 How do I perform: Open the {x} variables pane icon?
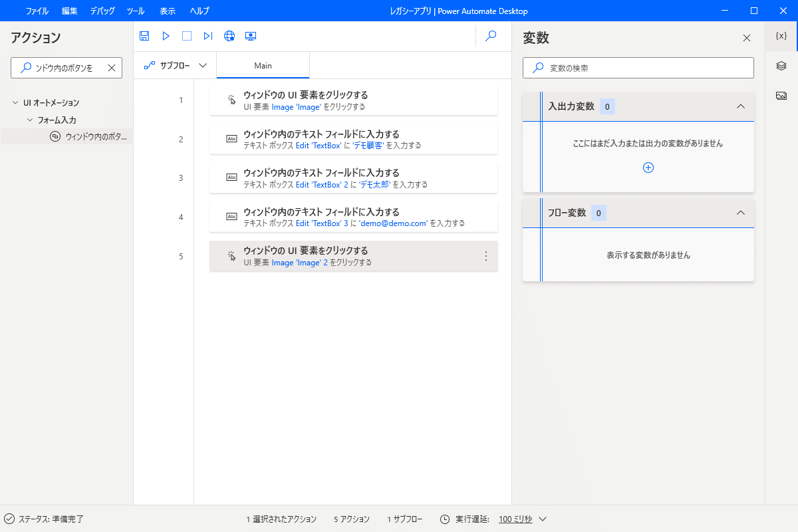point(781,37)
